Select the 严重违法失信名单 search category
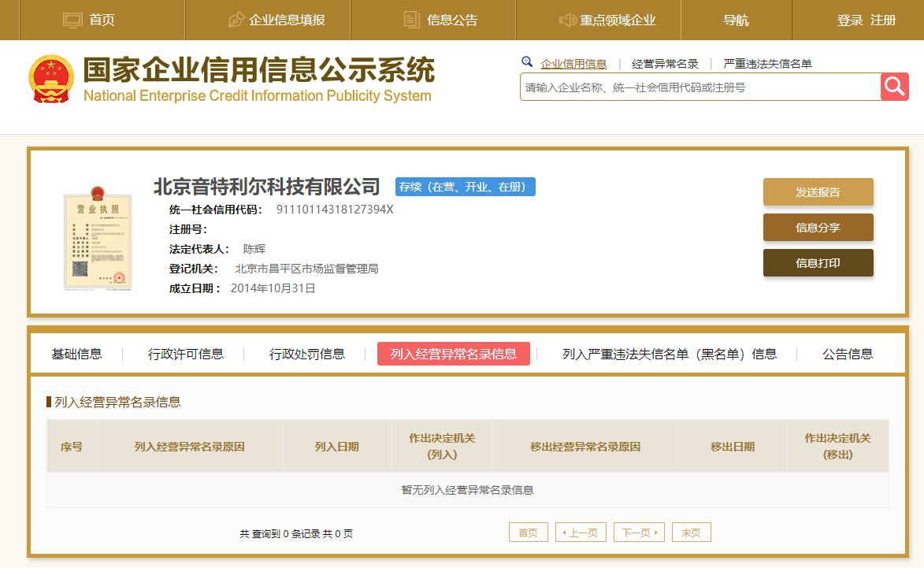924x568 pixels. (767, 64)
